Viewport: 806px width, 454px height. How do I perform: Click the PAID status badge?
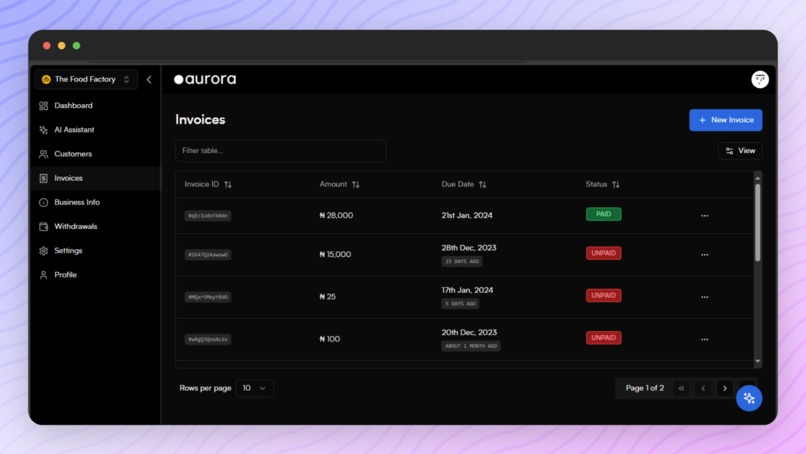603,214
